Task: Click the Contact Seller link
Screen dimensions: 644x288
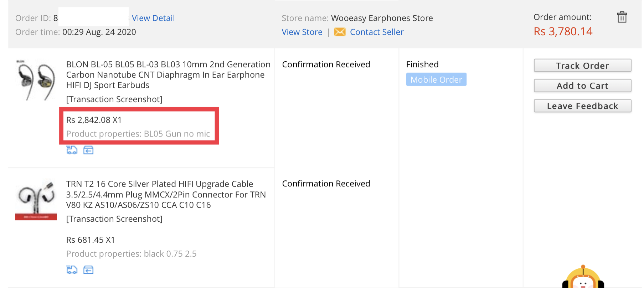Action: [x=377, y=32]
